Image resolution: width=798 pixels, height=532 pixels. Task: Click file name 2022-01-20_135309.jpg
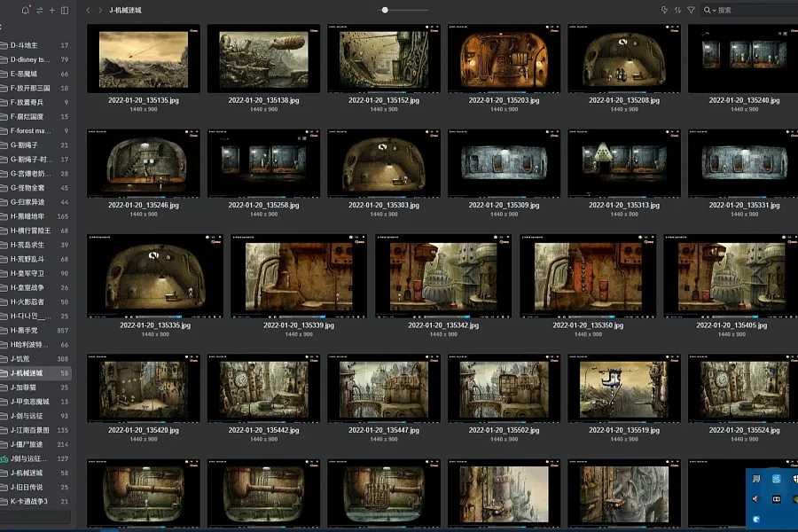coord(504,205)
